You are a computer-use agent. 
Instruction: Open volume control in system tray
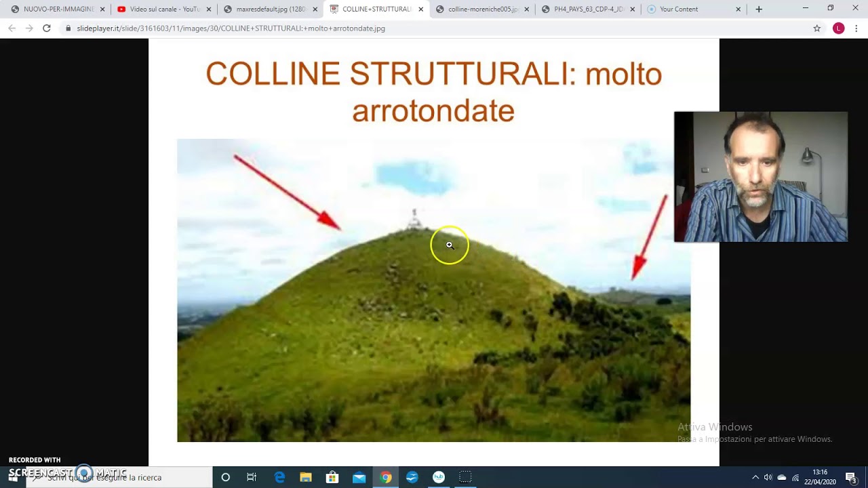pos(768,477)
